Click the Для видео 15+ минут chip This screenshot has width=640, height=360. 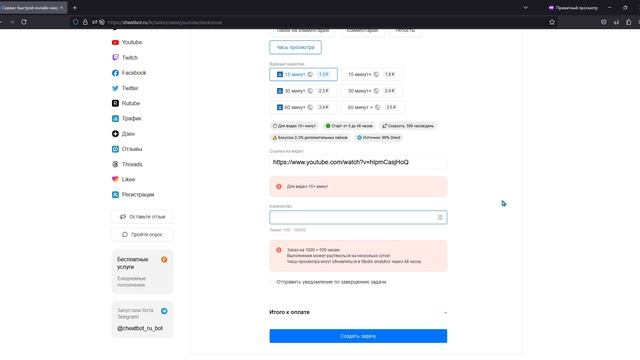point(294,126)
